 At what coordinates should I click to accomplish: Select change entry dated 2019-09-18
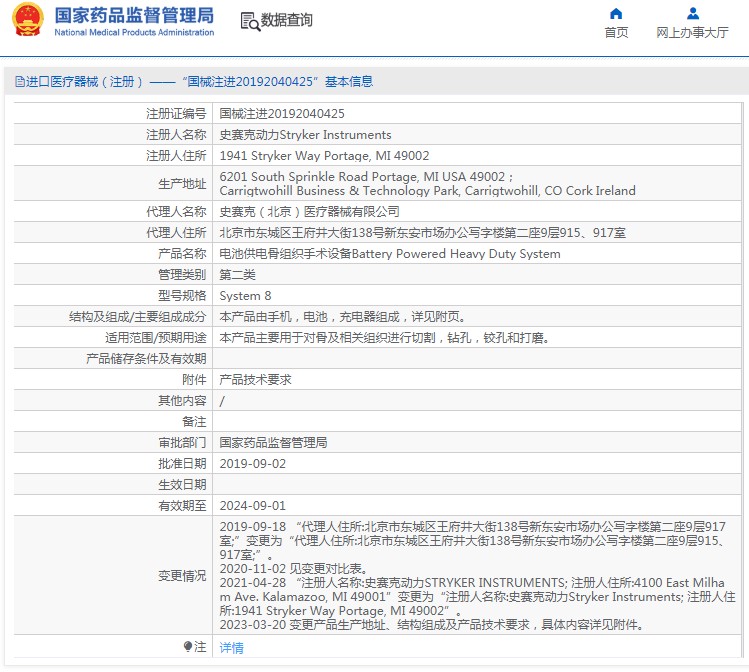click(x=473, y=541)
